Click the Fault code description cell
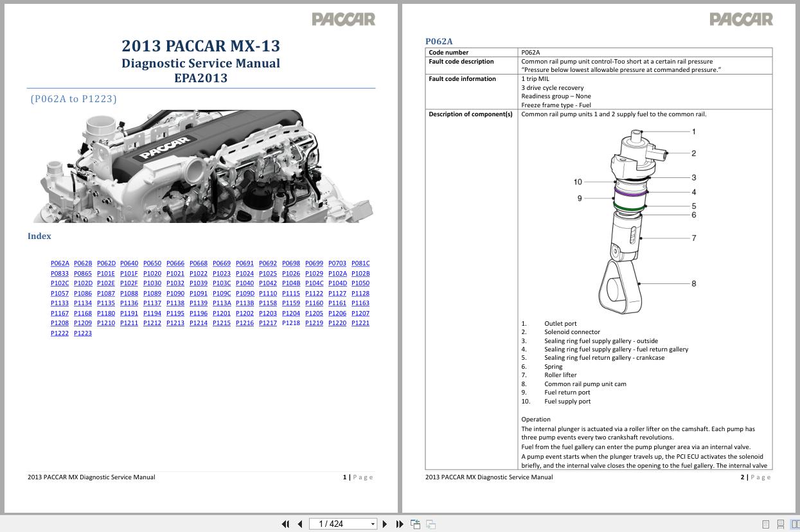Image resolution: width=800 pixels, height=532 pixels. click(472, 66)
